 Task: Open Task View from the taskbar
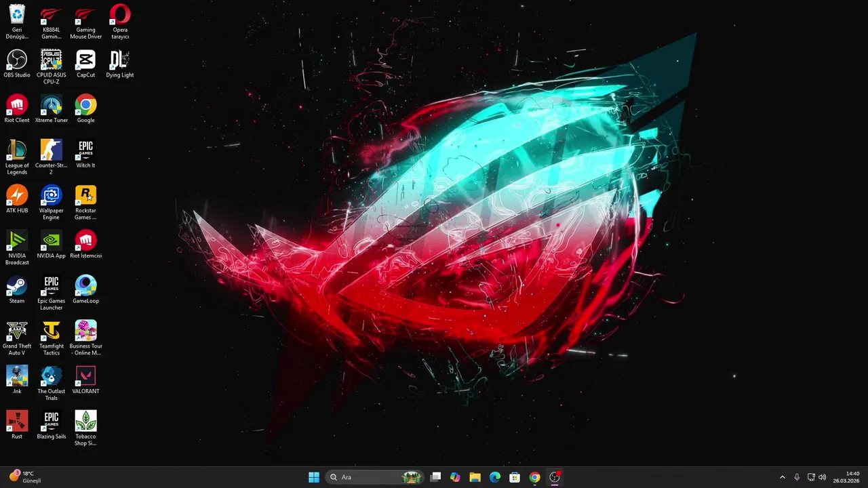coord(436,477)
